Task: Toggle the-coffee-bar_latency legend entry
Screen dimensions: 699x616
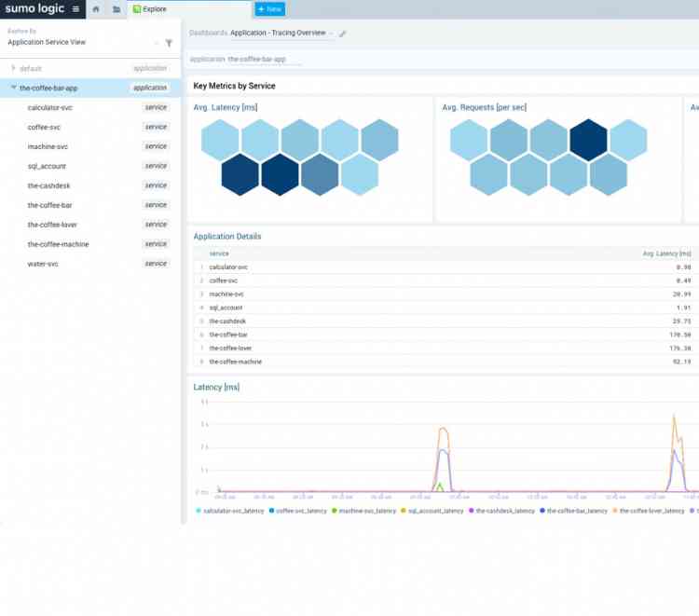Action: (x=573, y=511)
